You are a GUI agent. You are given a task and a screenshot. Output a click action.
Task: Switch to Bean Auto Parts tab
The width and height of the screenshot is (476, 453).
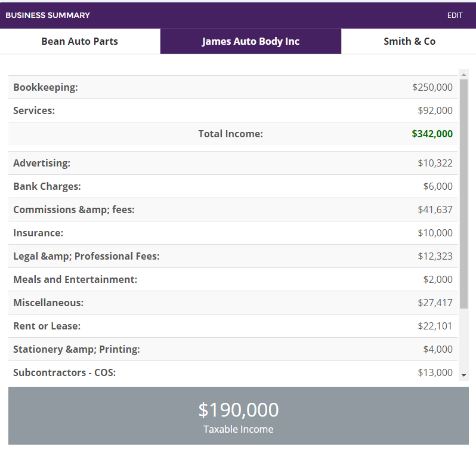pyautogui.click(x=80, y=41)
